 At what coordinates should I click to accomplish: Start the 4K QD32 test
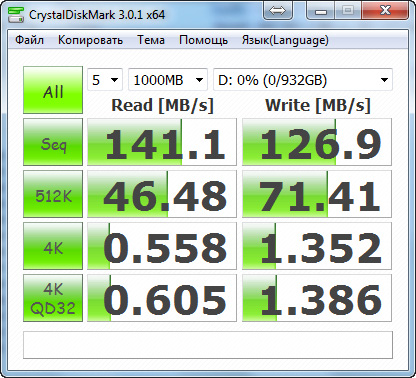coord(53,298)
